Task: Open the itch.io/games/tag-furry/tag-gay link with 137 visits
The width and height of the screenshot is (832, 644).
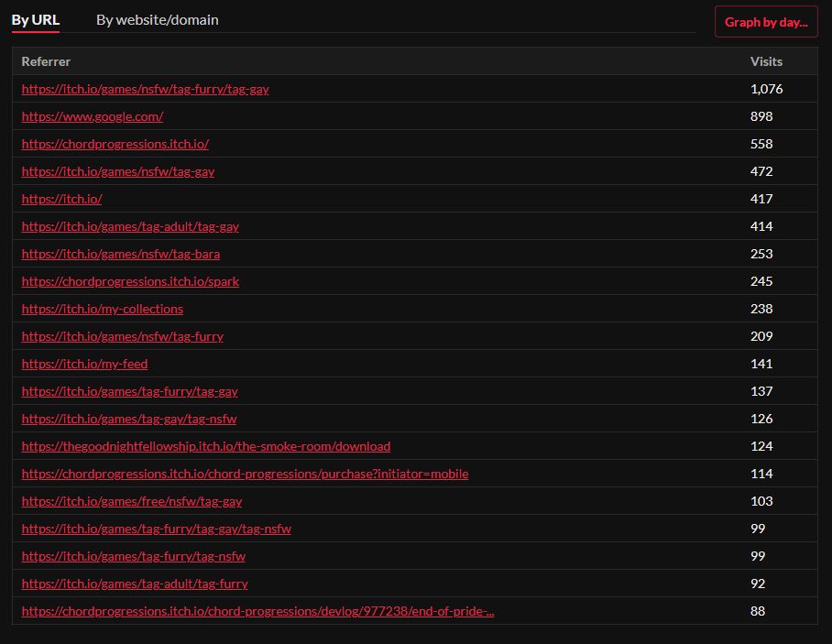Action: (x=130, y=391)
